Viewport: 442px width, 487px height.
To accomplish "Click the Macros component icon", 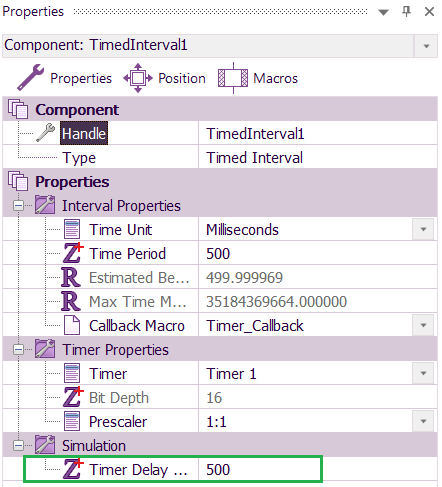I will (x=233, y=78).
